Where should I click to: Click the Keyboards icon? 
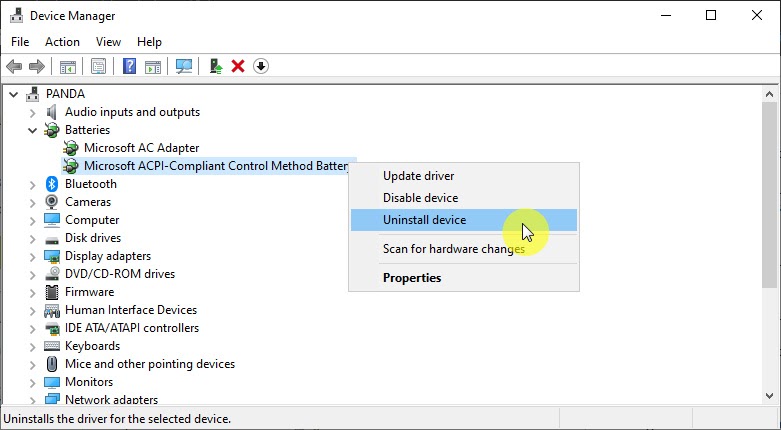(52, 346)
